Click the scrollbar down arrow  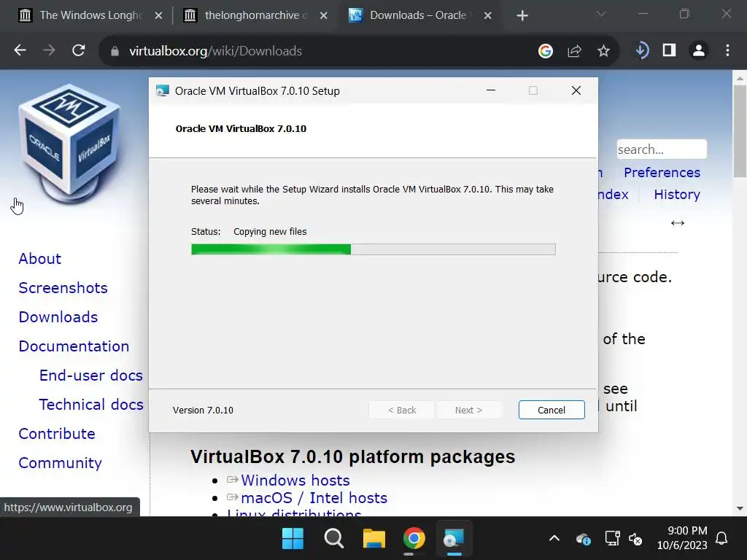(x=740, y=508)
